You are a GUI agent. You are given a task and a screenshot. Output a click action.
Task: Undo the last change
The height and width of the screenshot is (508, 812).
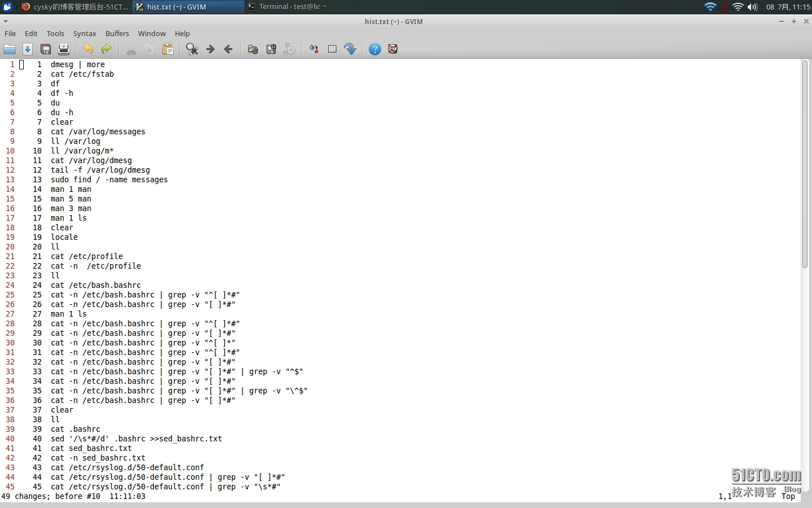click(x=88, y=49)
